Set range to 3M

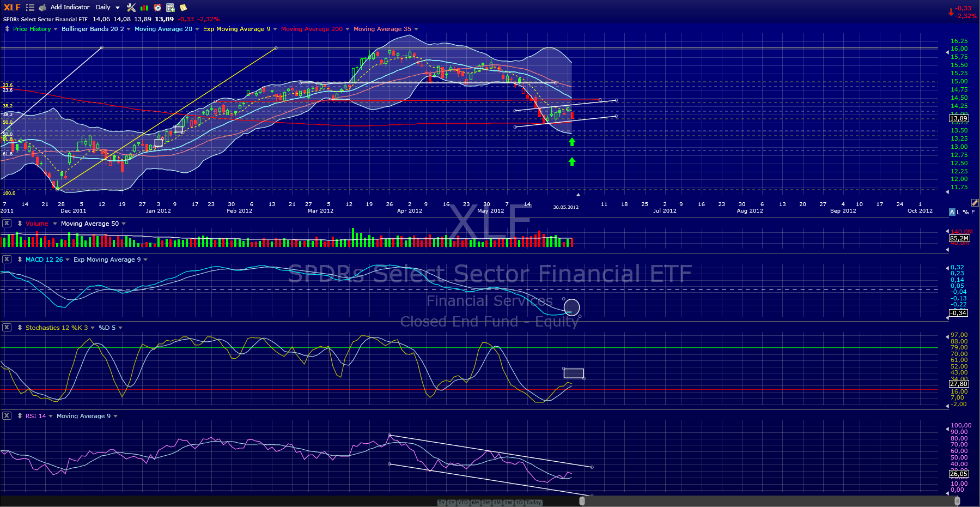pyautogui.click(x=486, y=503)
